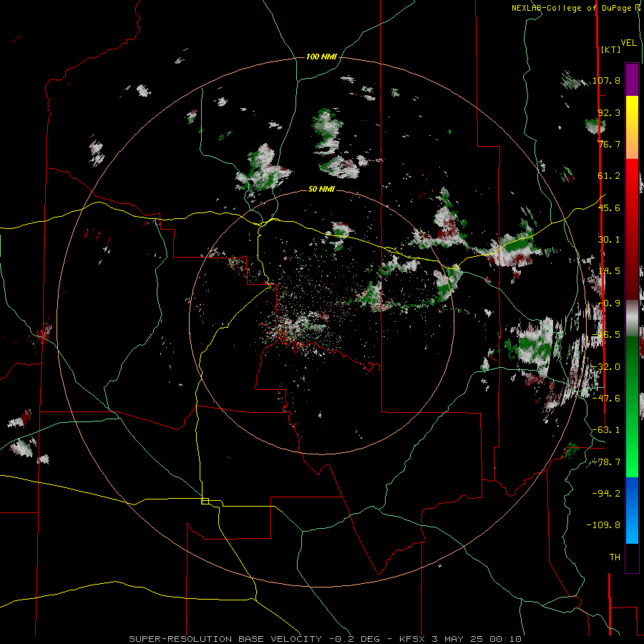Click the 92.3 velocity scale value
This screenshot has height=644, width=644.
pos(609,112)
